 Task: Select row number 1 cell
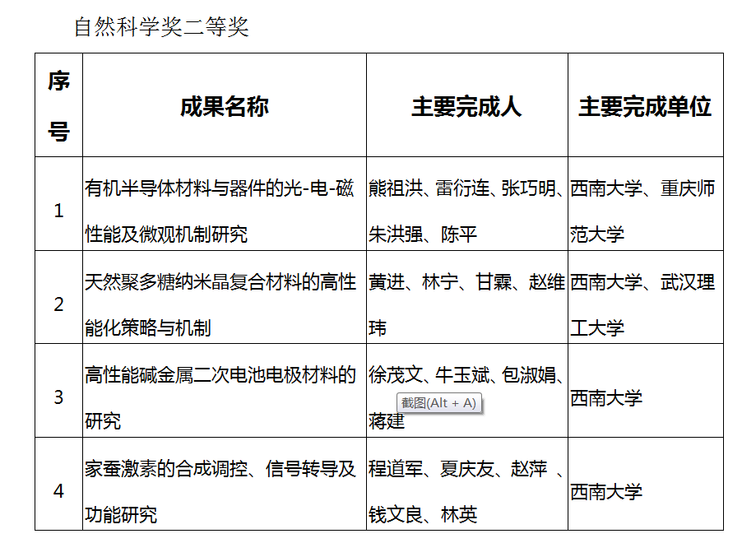[58, 211]
